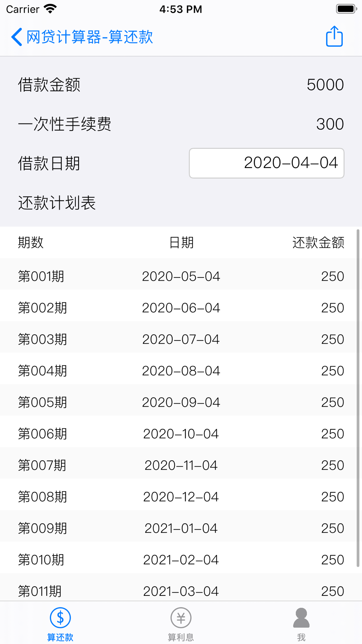Tap the Wi-Fi icon in status bar
Screen dimensions: 362x644
pyautogui.click(x=50, y=9)
